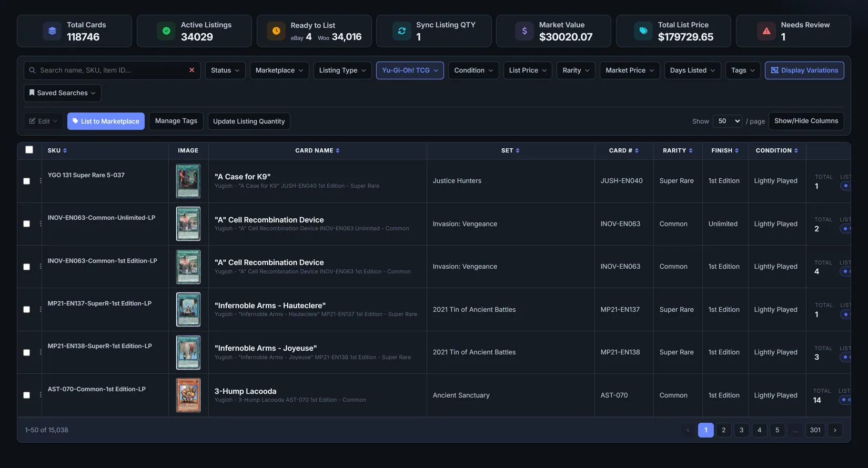Image resolution: width=868 pixels, height=468 pixels.
Task: Open row menu dots for INOV-EN063-Common-1st Edition-LP
Action: pos(41,267)
